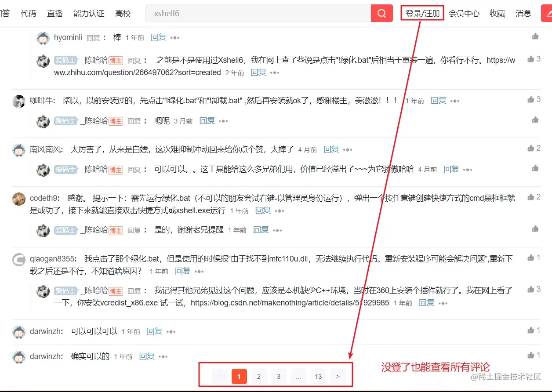Image resolution: width=552 pixels, height=392 pixels.
Task: Open the codeth9 username link
Action: [x=44, y=198]
